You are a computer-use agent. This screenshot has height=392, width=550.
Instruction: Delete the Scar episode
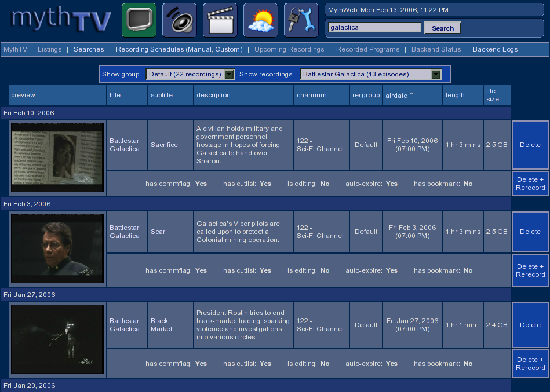tap(530, 232)
